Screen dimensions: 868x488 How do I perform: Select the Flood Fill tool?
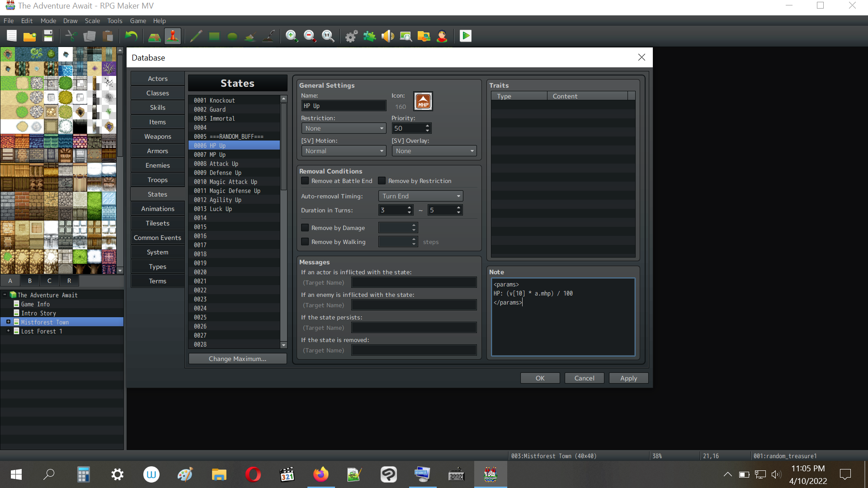250,36
